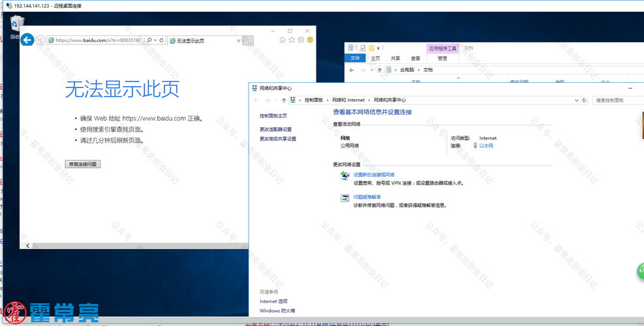This screenshot has height=326, width=644.
Task: Click the refresh button beside control panel address
Action: click(x=585, y=100)
